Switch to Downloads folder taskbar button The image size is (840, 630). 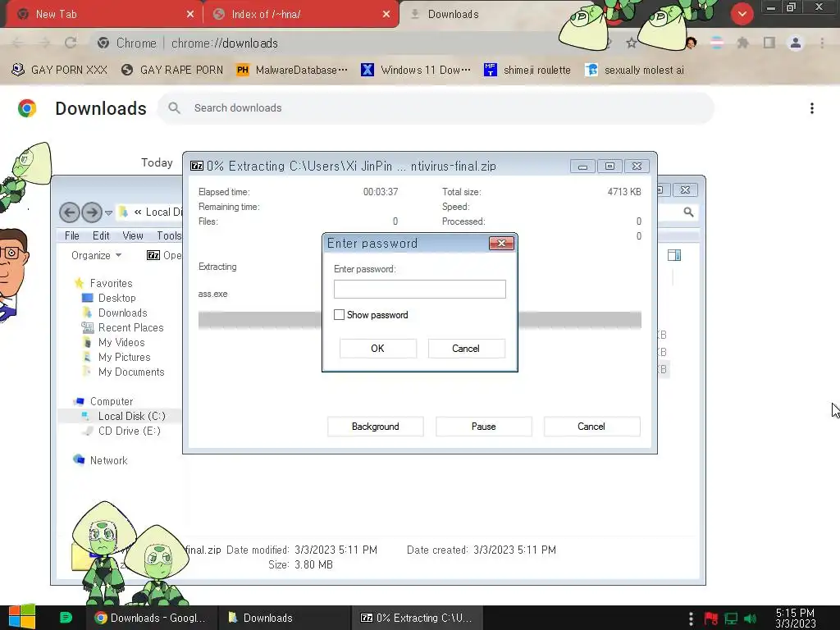pyautogui.click(x=284, y=618)
